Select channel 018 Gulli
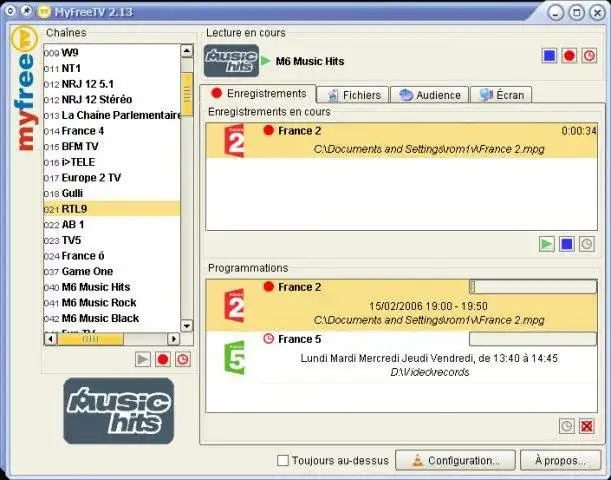Image resolution: width=611 pixels, height=480 pixels. tap(112, 193)
